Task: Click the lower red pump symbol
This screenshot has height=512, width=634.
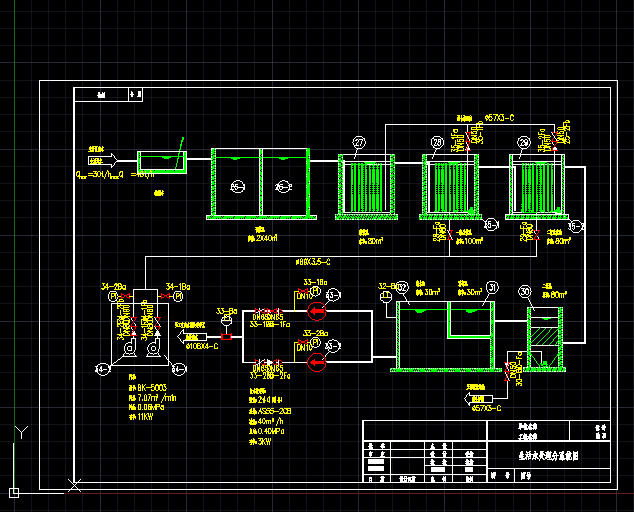Action: click(x=317, y=362)
